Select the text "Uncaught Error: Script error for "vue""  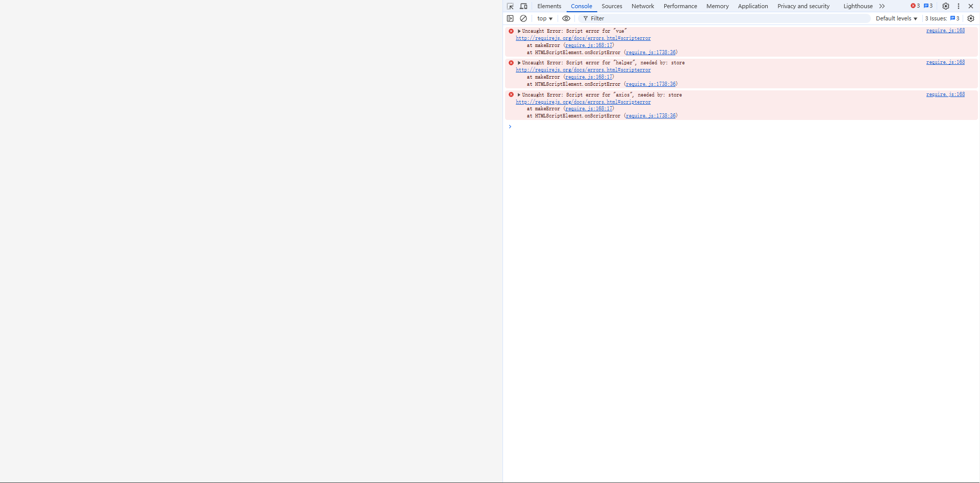click(574, 31)
